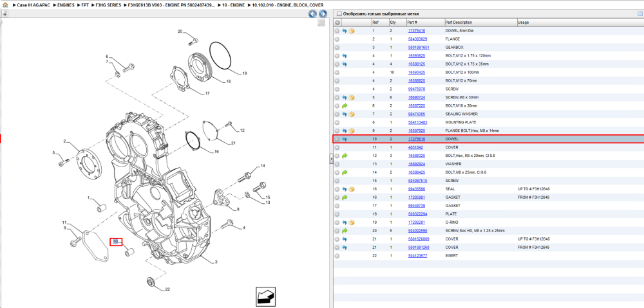Image resolution: width=644 pixels, height=308 pixels.
Task: Toggle gray circle for MOUNTING PLATE row
Action: (x=337, y=122)
